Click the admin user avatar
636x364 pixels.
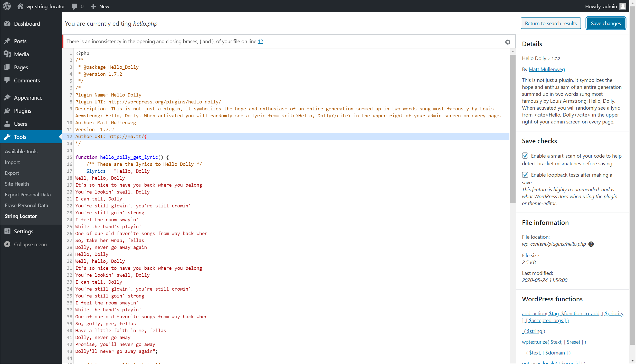(623, 6)
